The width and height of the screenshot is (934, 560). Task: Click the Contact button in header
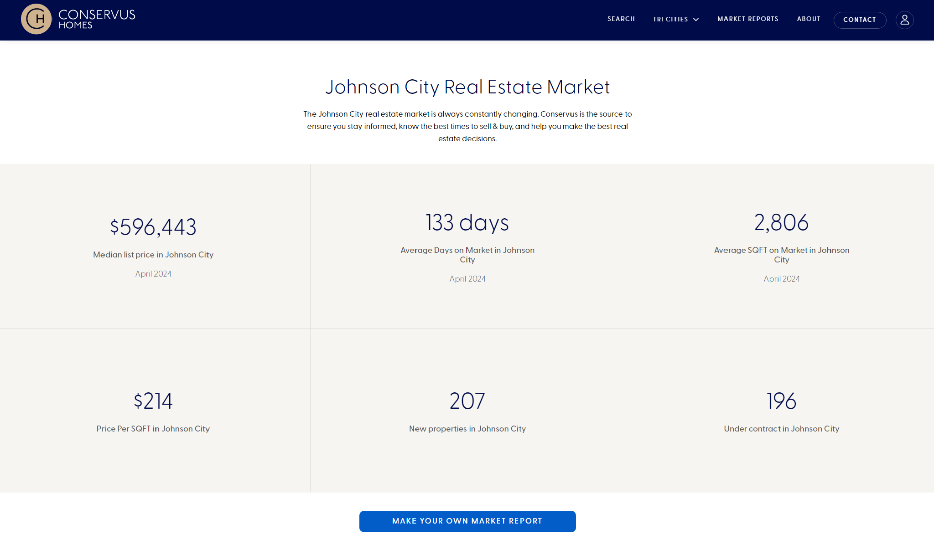860,20
